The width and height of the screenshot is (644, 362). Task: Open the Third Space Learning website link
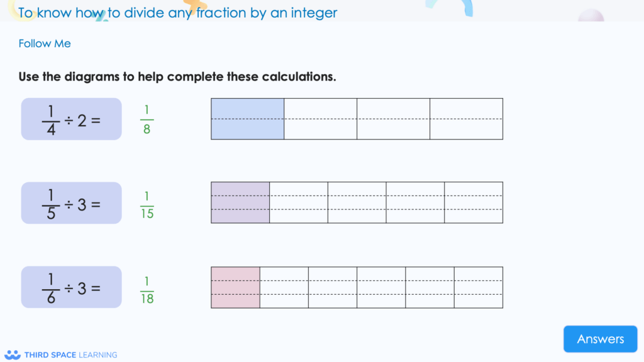(71, 354)
